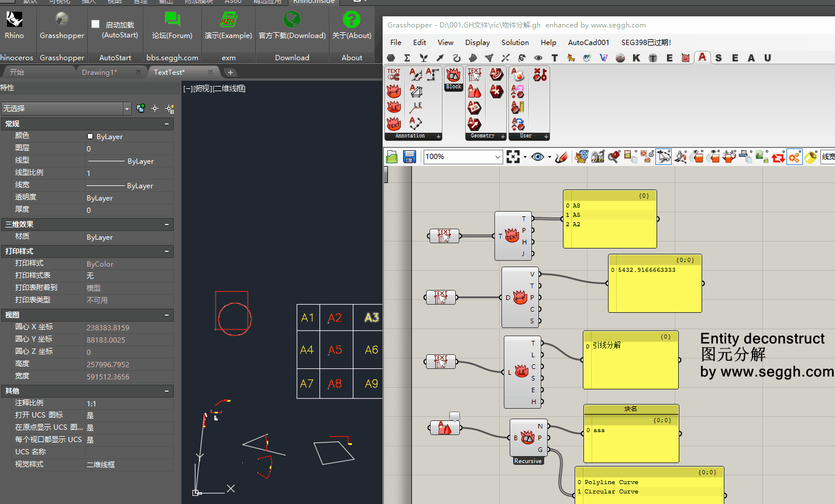
Task: Open the Grasshopper Solution menu
Action: click(x=515, y=42)
